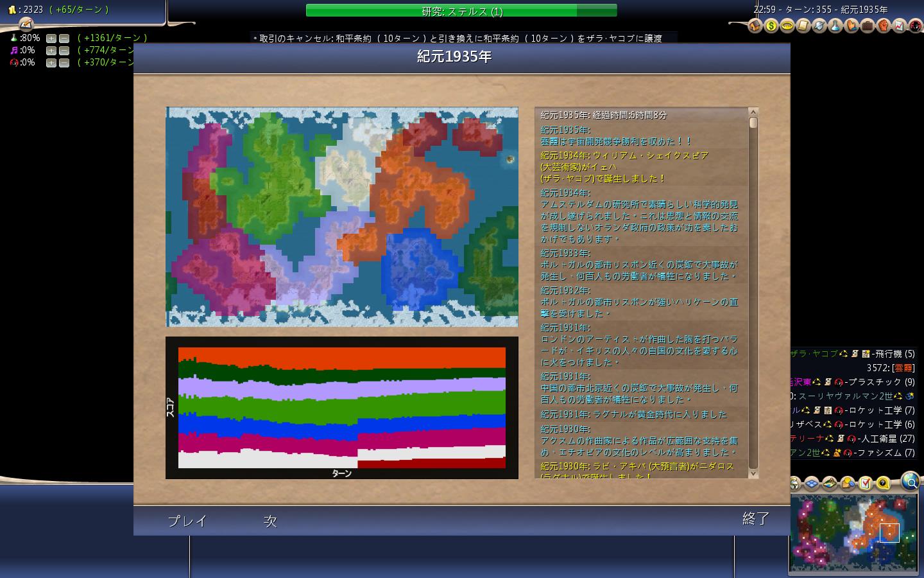
Task: Open the Foreign Advisor scroll icon
Action: click(x=803, y=26)
